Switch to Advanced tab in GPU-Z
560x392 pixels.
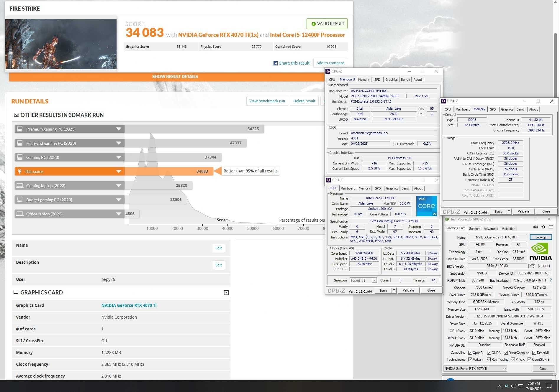click(x=491, y=229)
